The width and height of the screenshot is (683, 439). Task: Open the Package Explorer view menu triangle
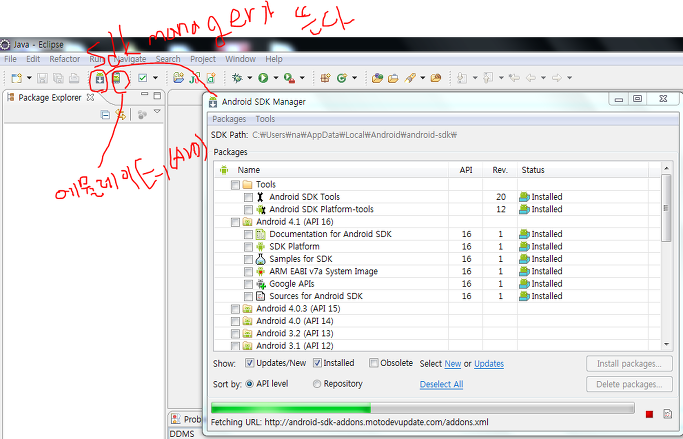tap(157, 112)
